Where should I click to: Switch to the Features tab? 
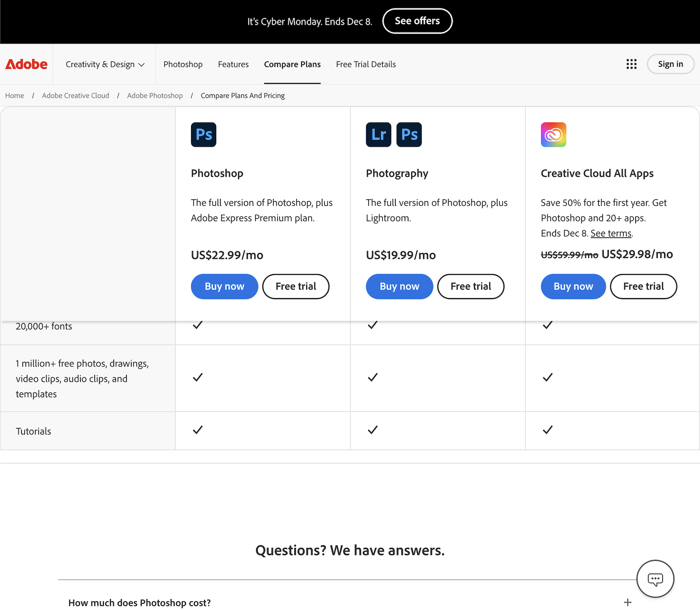pos(233,64)
